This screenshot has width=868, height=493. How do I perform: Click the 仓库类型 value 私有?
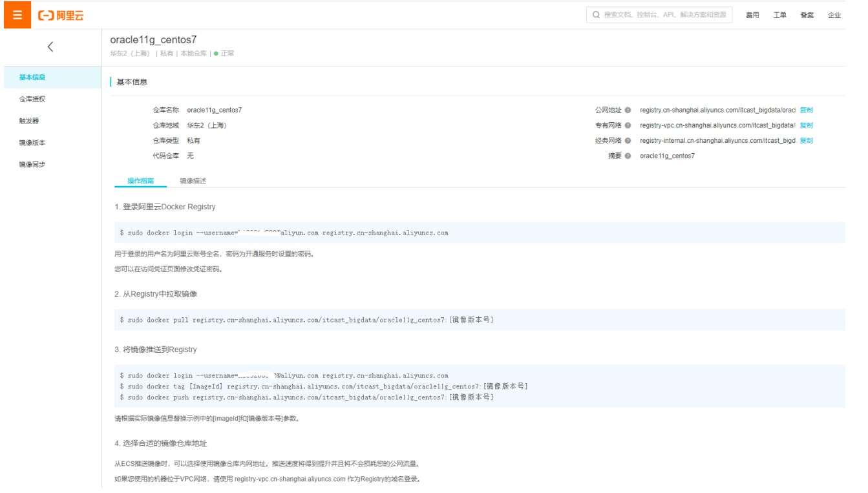click(x=194, y=141)
